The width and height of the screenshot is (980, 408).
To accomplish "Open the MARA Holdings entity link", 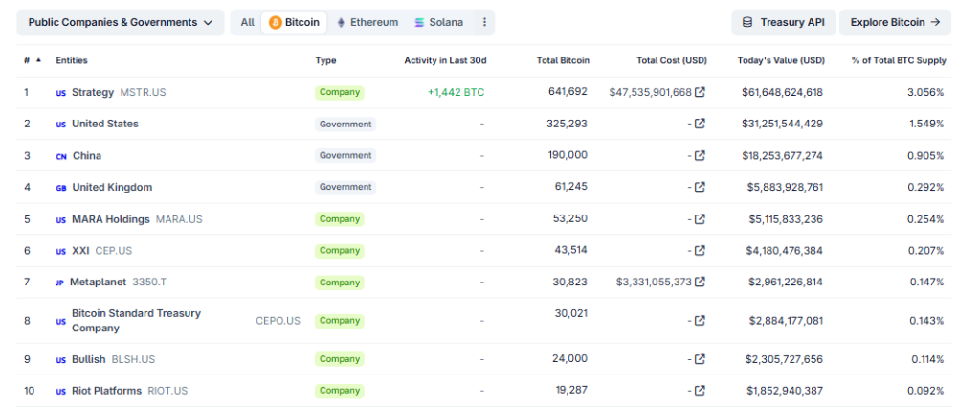I will [x=111, y=219].
